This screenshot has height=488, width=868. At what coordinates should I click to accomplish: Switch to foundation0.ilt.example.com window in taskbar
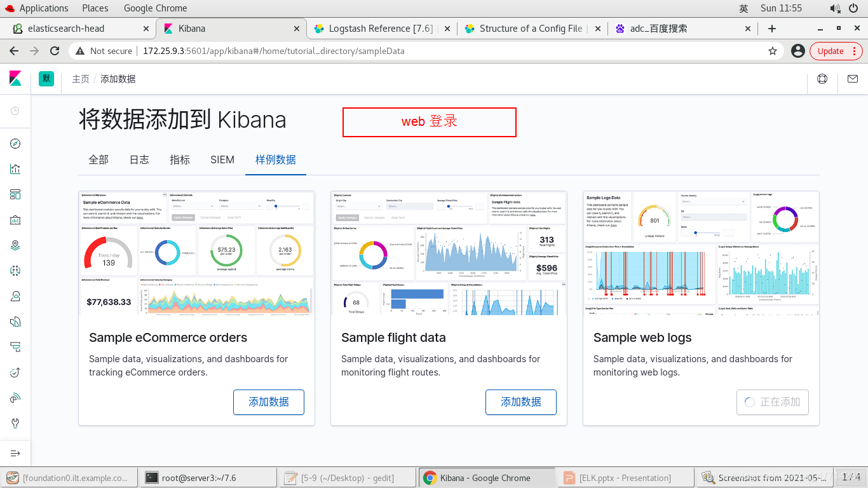coord(70,478)
